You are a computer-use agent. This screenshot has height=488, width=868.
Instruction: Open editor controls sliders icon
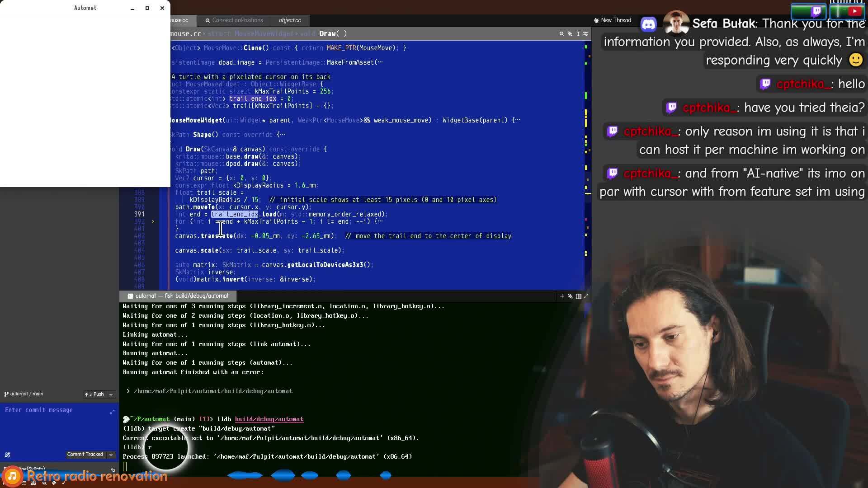pos(586,34)
